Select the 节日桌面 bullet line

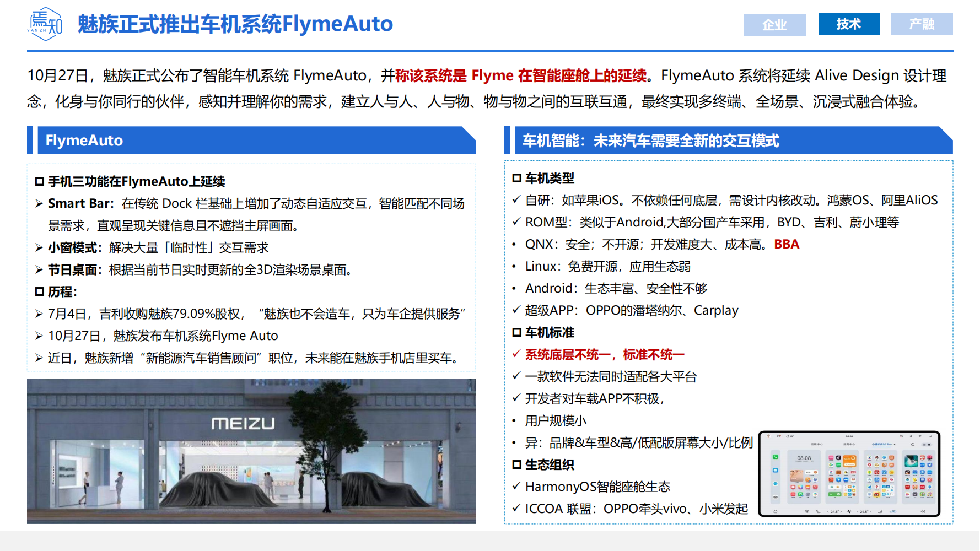pos(193,270)
